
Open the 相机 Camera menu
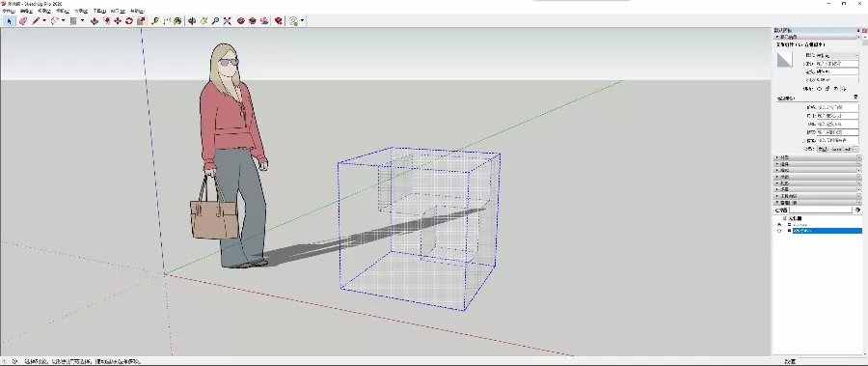point(62,11)
